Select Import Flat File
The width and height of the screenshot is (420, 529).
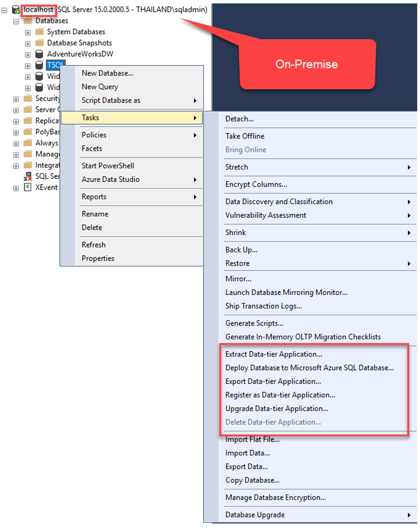310,439
